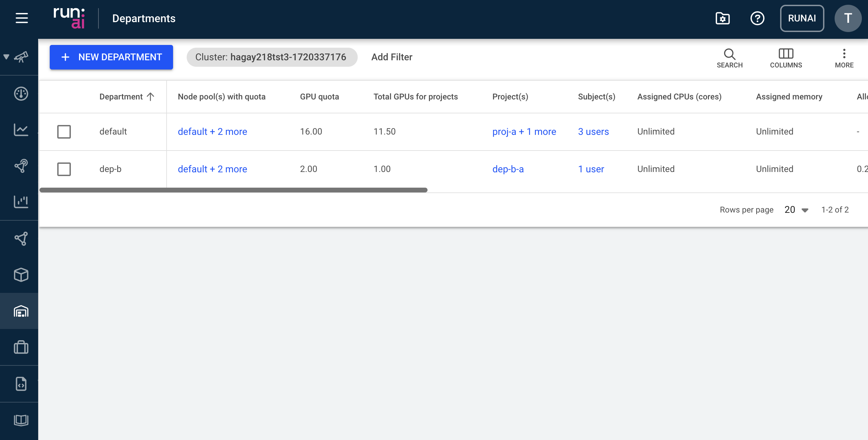The image size is (868, 440).
Task: Click the Departments page title
Action: point(144,18)
